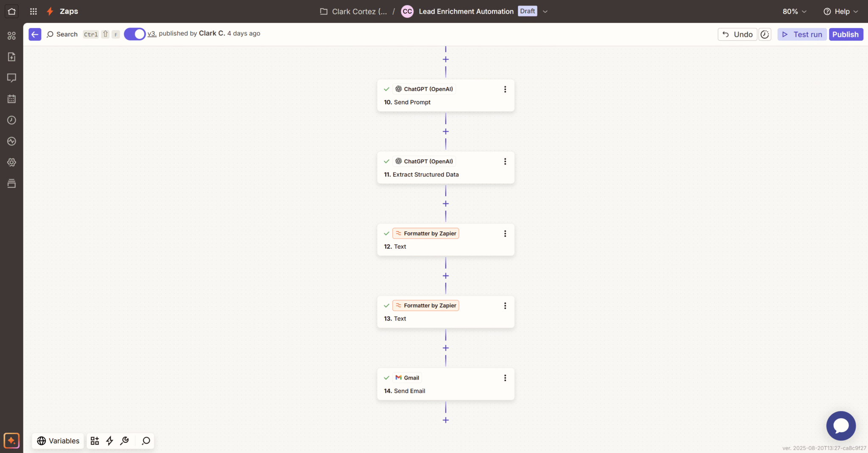868x453 pixels.
Task: Open the version history clock icon
Action: [x=765, y=34]
